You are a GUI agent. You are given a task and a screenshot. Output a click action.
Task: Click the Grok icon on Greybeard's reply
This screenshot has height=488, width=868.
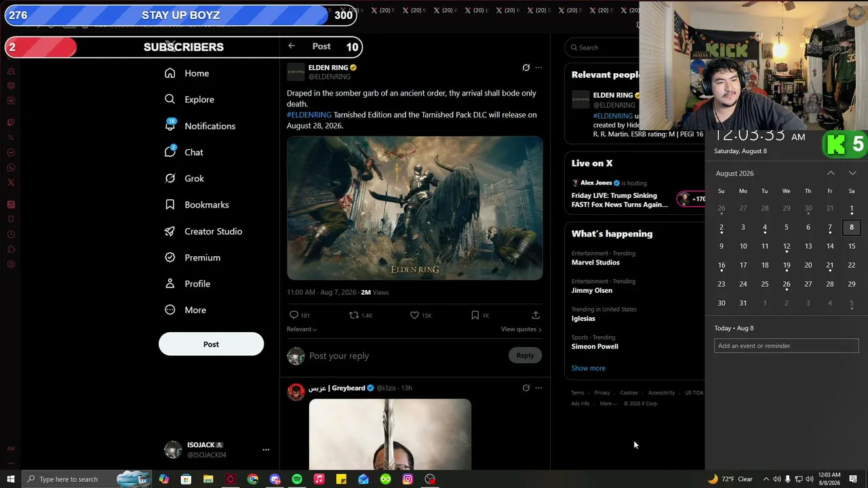pyautogui.click(x=526, y=388)
